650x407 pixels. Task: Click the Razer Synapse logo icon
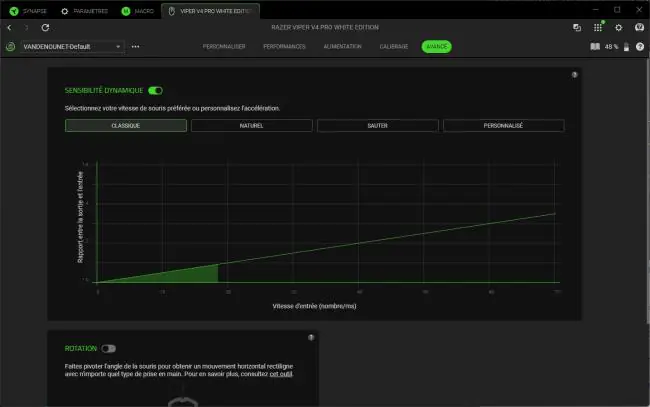coord(14,11)
